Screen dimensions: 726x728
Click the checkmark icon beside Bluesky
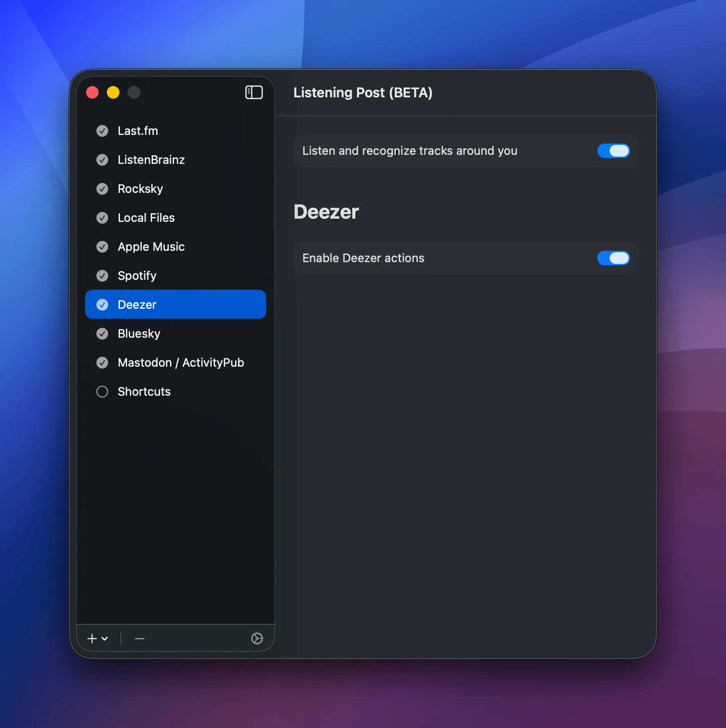102,334
